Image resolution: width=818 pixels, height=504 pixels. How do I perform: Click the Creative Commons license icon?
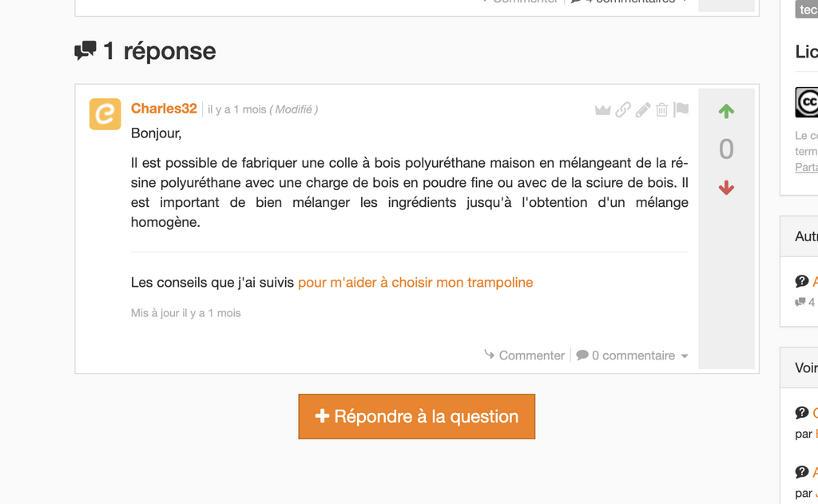tap(807, 101)
